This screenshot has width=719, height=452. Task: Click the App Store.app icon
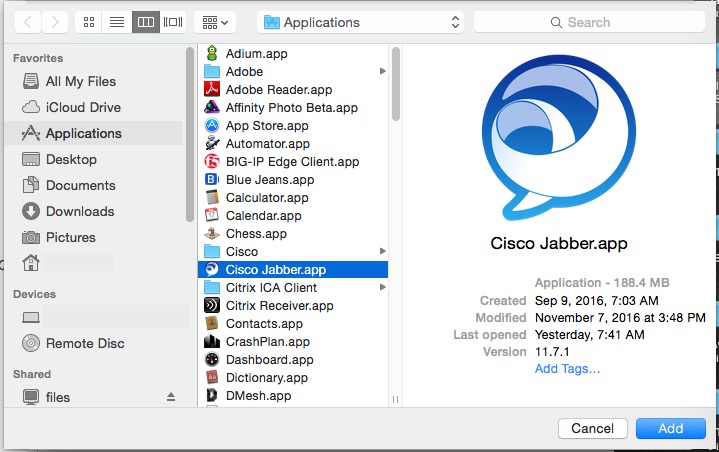pyautogui.click(x=211, y=125)
